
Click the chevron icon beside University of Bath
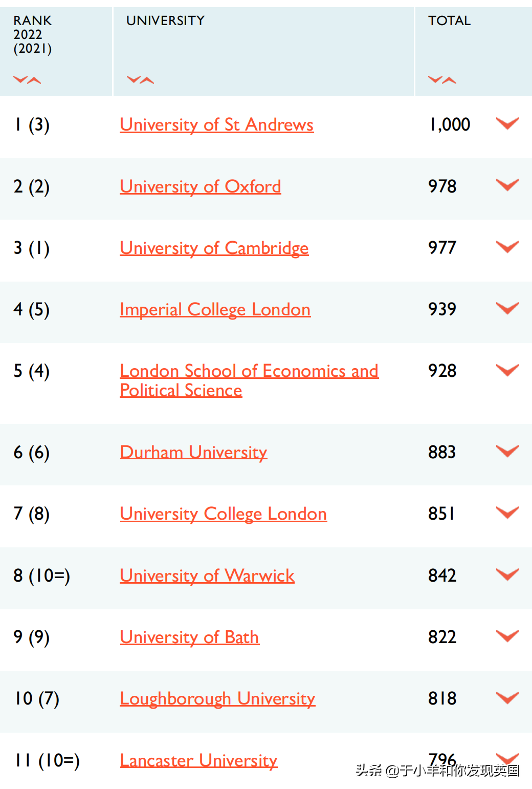[507, 636]
